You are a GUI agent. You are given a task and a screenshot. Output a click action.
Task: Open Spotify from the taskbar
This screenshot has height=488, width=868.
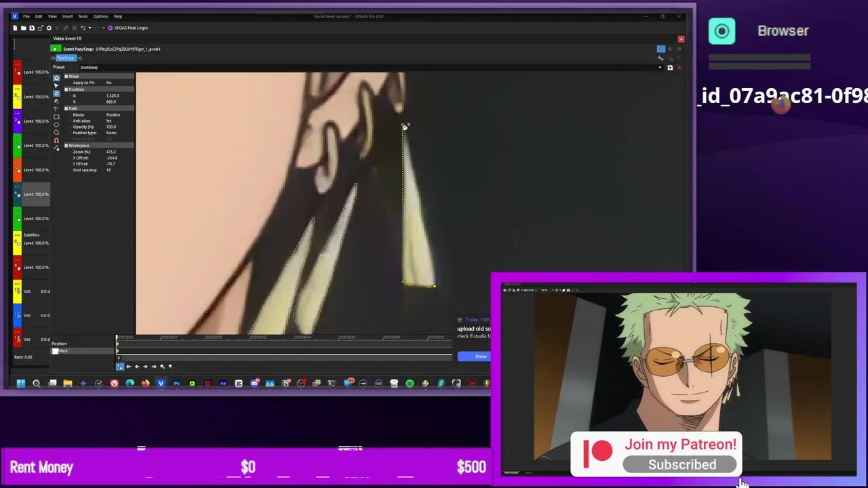pyautogui.click(x=410, y=384)
